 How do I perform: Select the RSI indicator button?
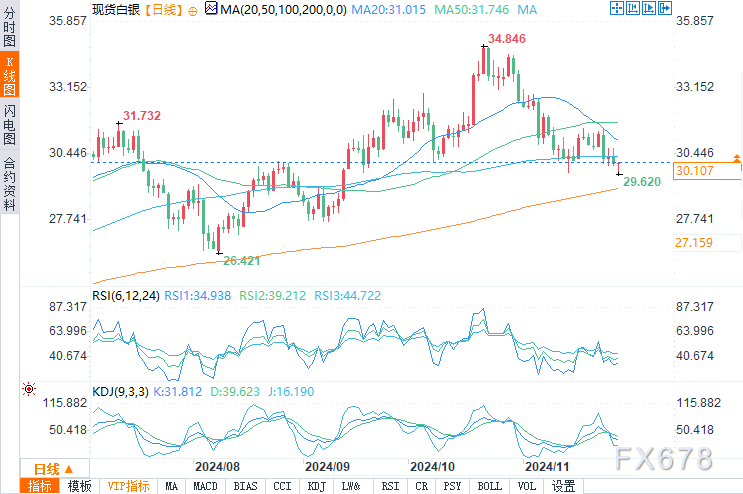pyautogui.click(x=390, y=486)
